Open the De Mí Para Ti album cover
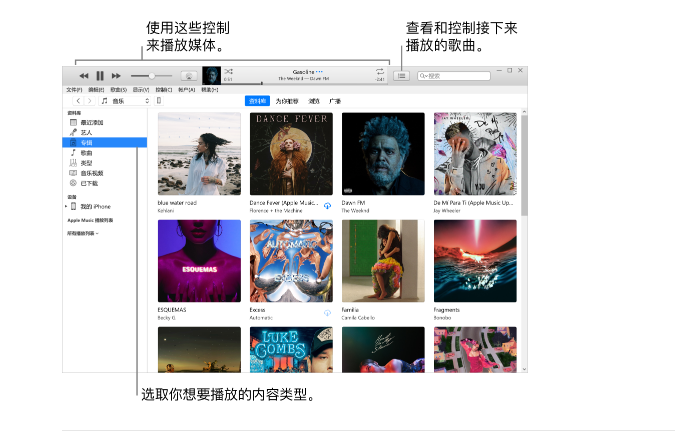Image resolution: width=675 pixels, height=434 pixels. tap(475, 154)
